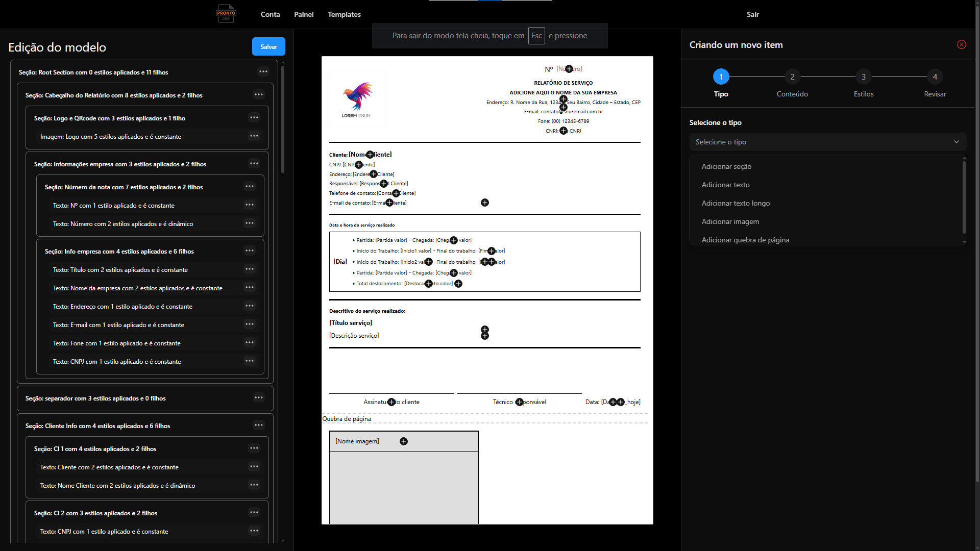Click plus icon on Assinatura do cliente
This screenshot has width=980, height=551.
pyautogui.click(x=391, y=402)
